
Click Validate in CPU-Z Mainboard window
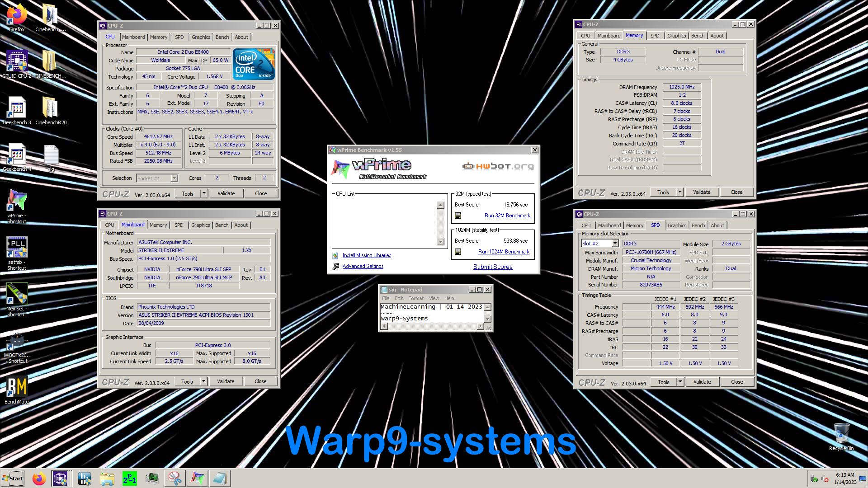(x=226, y=381)
